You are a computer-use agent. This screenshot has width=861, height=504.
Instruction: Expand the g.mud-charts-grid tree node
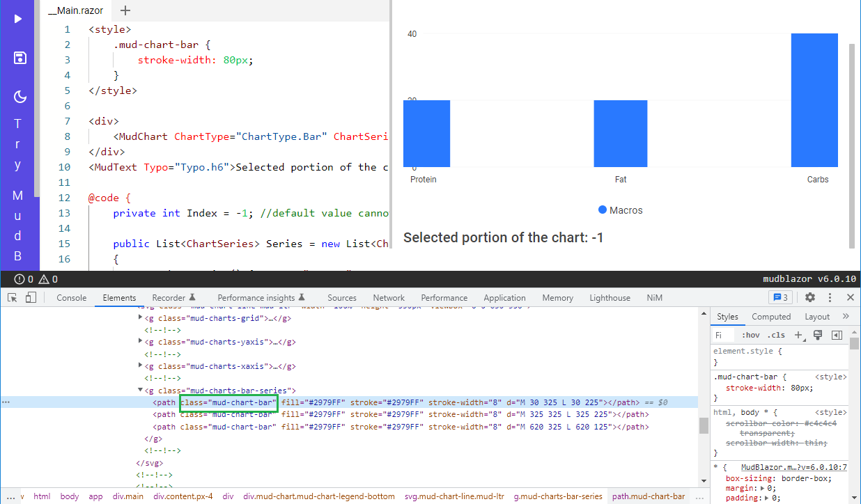point(141,318)
